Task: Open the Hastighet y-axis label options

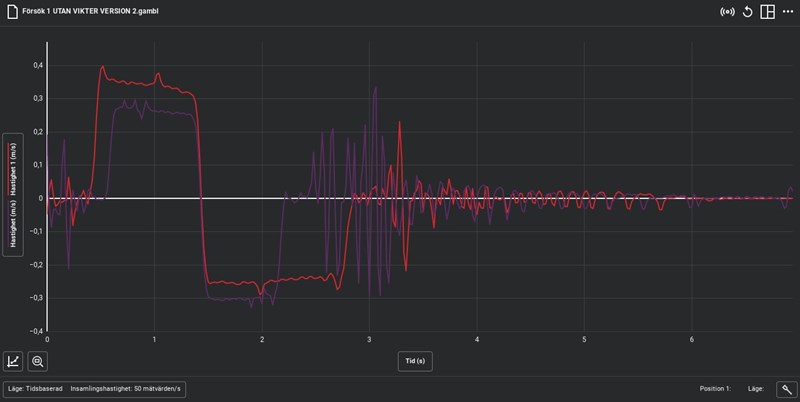Action: (13, 196)
